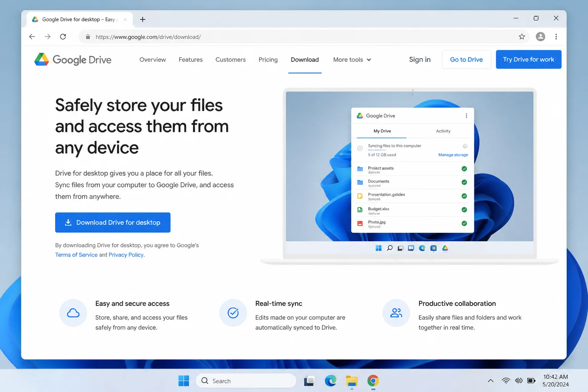This screenshot has height=392, width=588.
Task: Open the Windows Start menu
Action: tap(184, 381)
